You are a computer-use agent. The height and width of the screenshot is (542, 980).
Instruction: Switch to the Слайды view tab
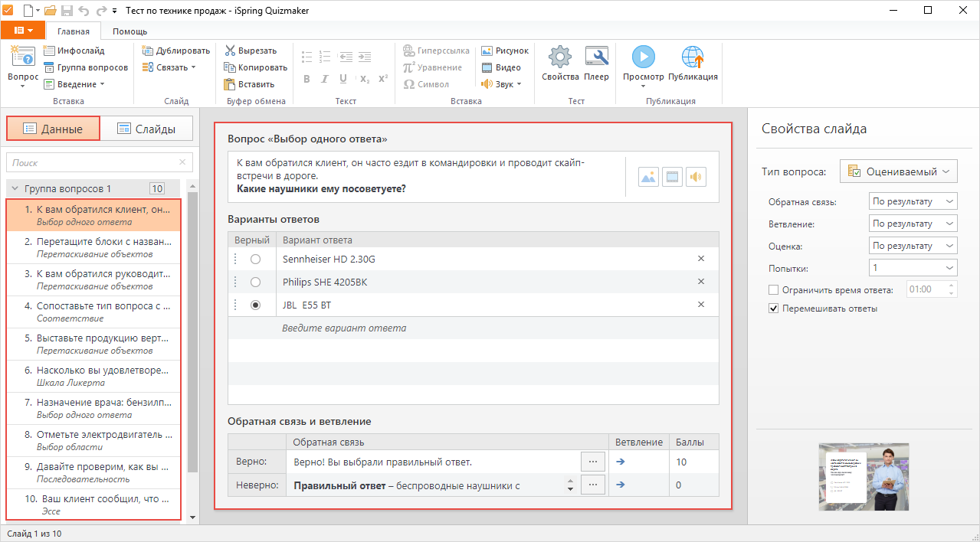(x=146, y=129)
